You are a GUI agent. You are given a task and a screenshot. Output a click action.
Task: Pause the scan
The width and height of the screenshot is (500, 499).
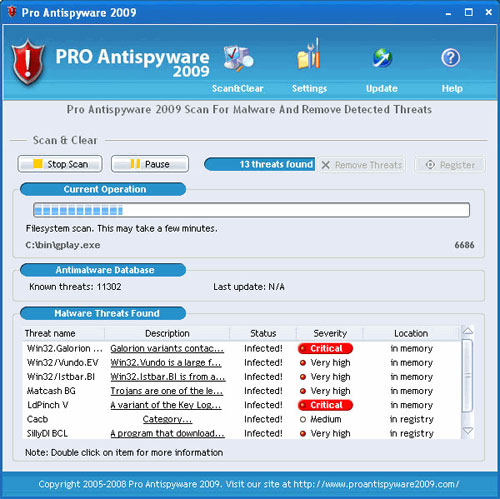coord(150,164)
